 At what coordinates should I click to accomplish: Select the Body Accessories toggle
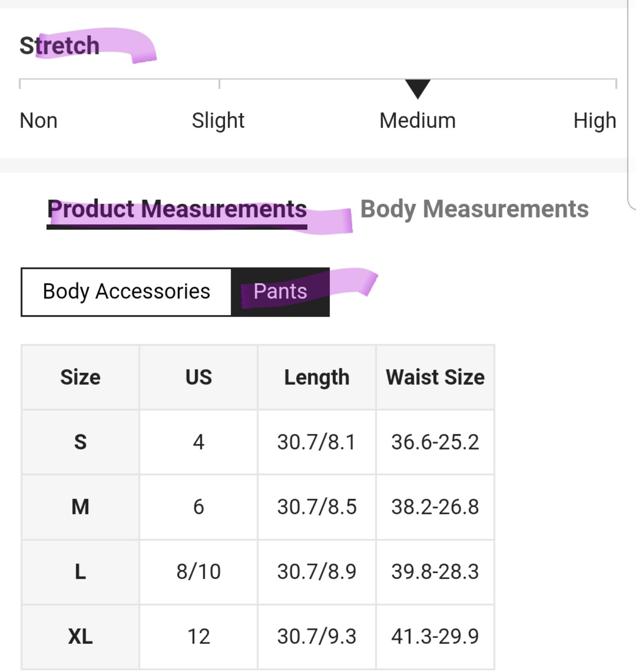tap(126, 292)
